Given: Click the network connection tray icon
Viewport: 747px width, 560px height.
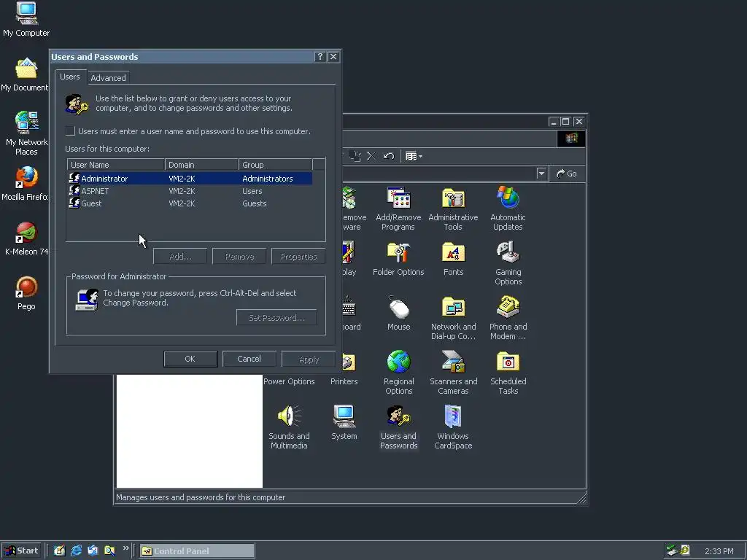Looking at the screenshot, I should pyautogui.click(x=672, y=551).
